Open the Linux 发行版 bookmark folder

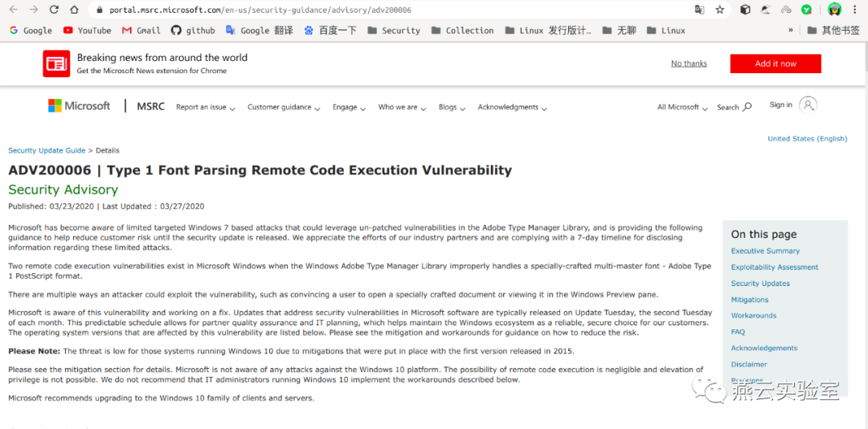548,31
